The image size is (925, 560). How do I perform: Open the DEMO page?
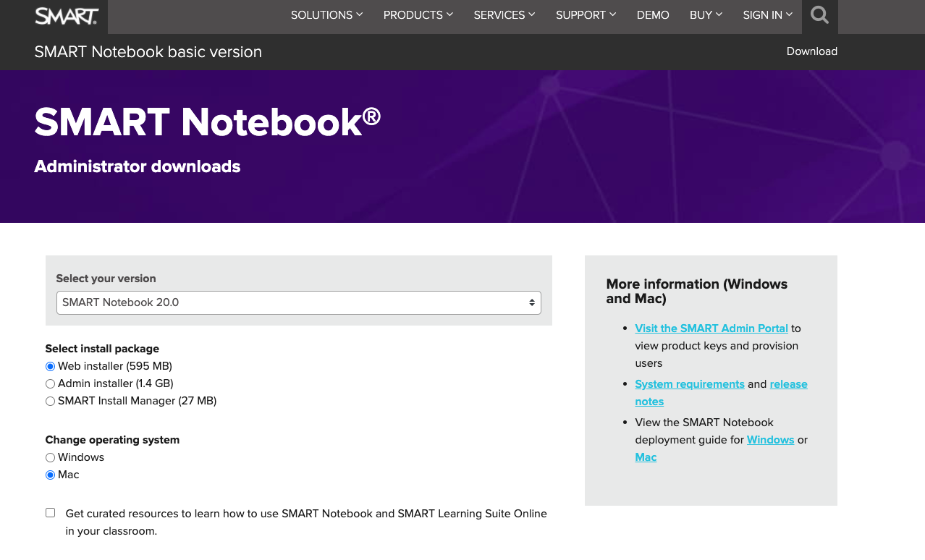pos(653,15)
